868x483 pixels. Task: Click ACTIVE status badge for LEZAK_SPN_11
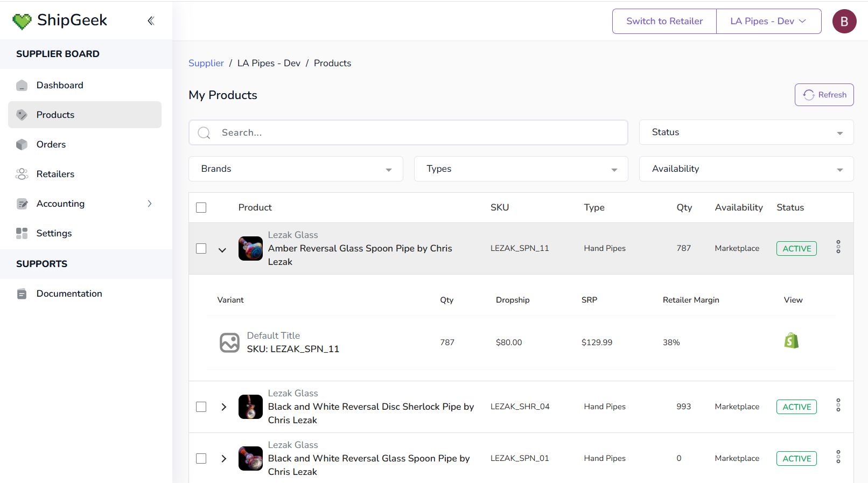pos(796,249)
